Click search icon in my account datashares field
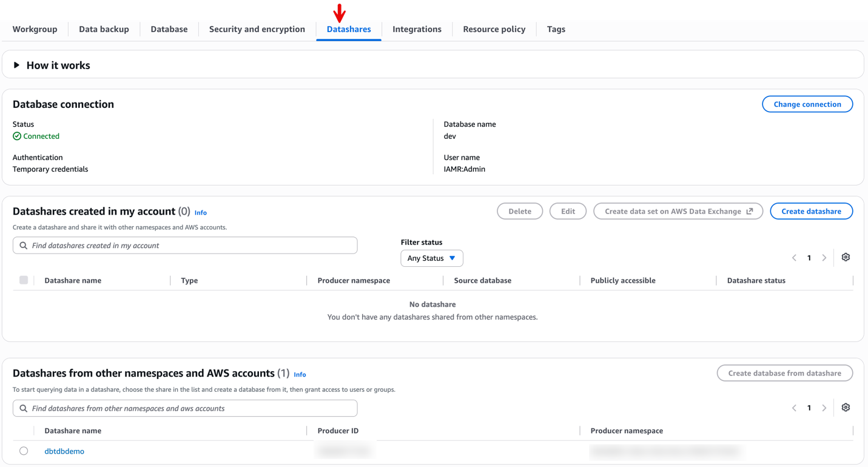The width and height of the screenshot is (868, 467). coord(24,246)
